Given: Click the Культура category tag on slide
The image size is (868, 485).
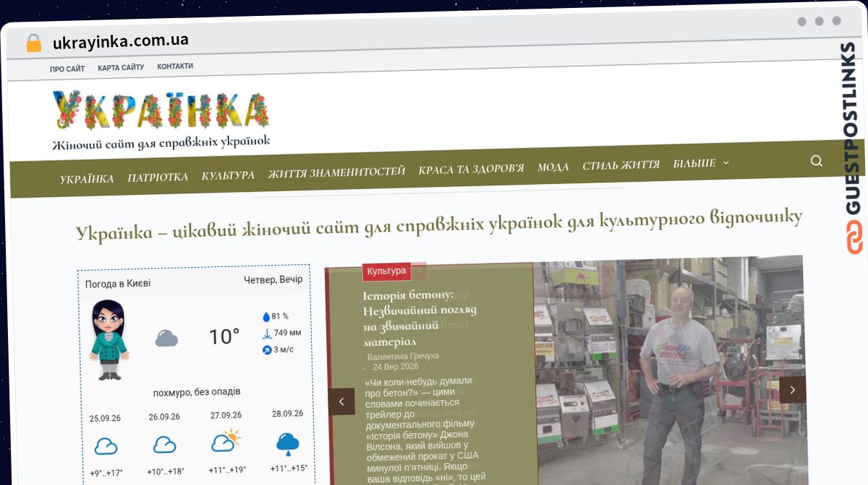Looking at the screenshot, I should coord(386,271).
